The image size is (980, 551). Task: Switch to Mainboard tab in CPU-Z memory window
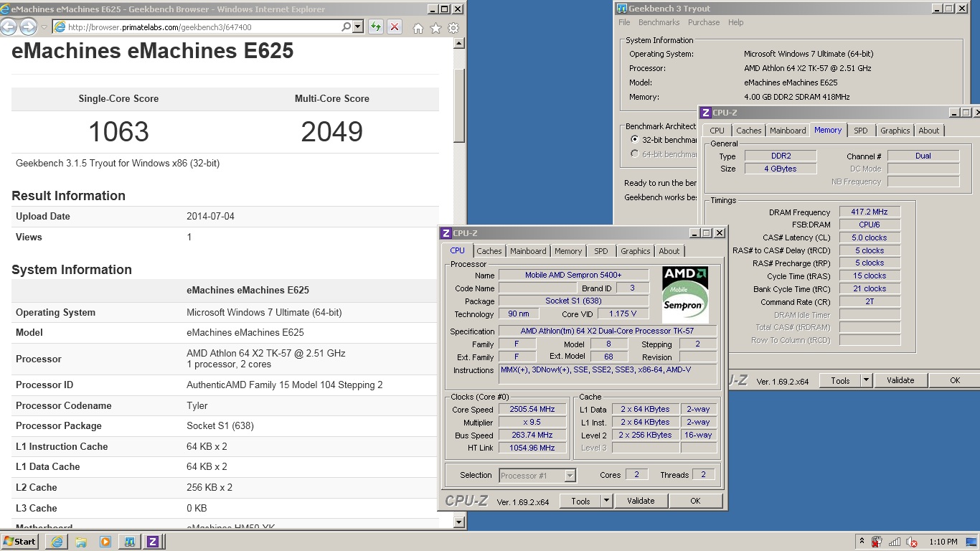click(x=787, y=131)
